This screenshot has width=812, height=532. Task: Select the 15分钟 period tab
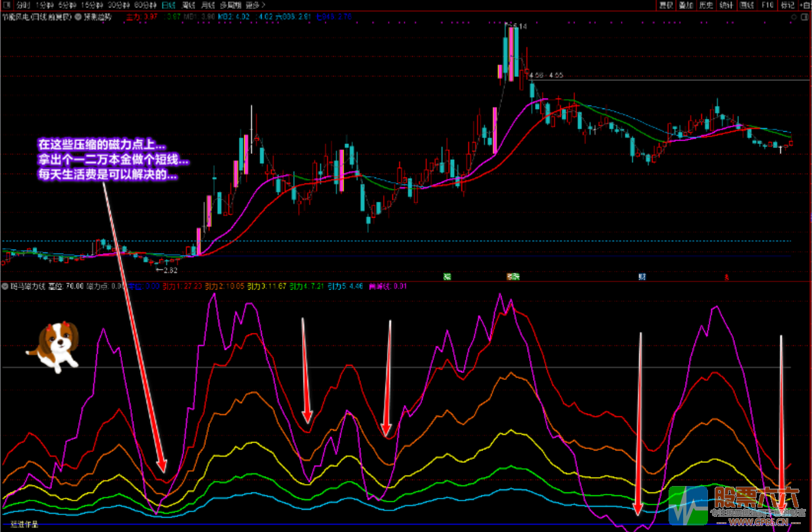tap(92, 5)
